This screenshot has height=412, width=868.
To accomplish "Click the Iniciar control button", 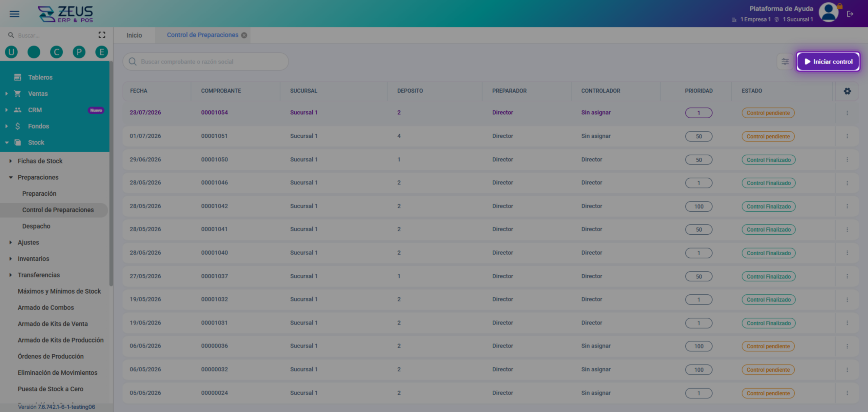I will pos(828,62).
